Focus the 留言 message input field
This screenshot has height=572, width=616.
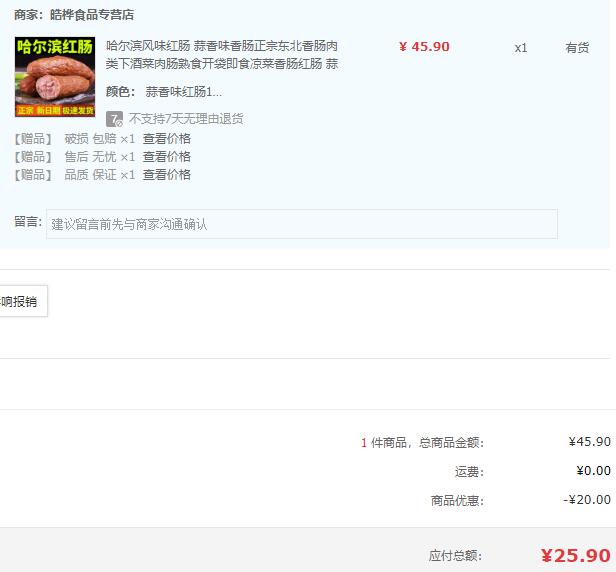click(302, 224)
